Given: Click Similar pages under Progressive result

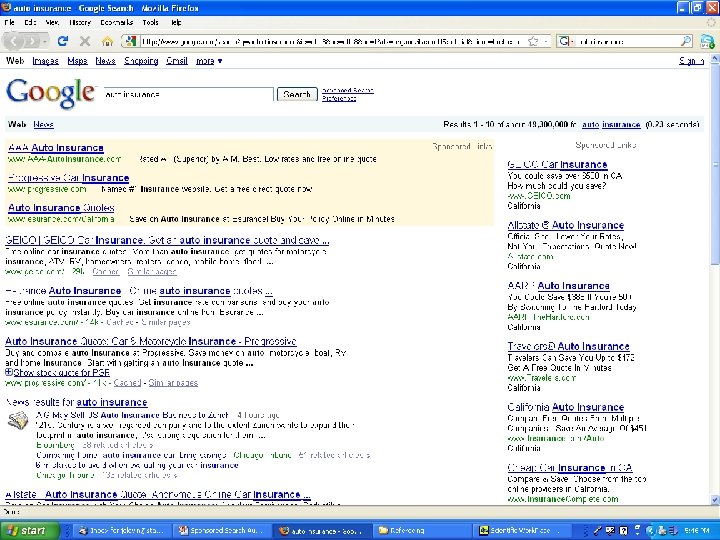Looking at the screenshot, I should [x=173, y=382].
